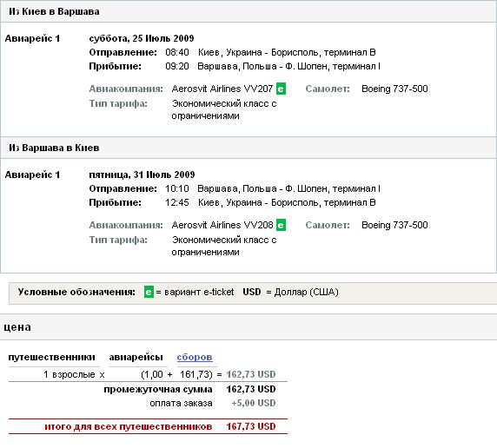Click the arrival time 12:45
Image resolution: width=497 pixels, height=448 pixels.
177,202
